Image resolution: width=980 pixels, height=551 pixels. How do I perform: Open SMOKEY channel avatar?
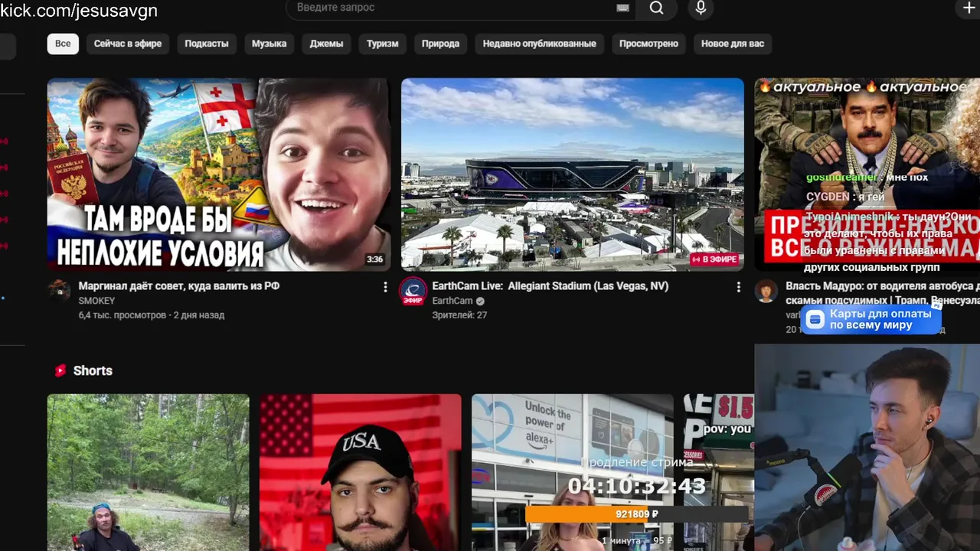click(x=60, y=290)
